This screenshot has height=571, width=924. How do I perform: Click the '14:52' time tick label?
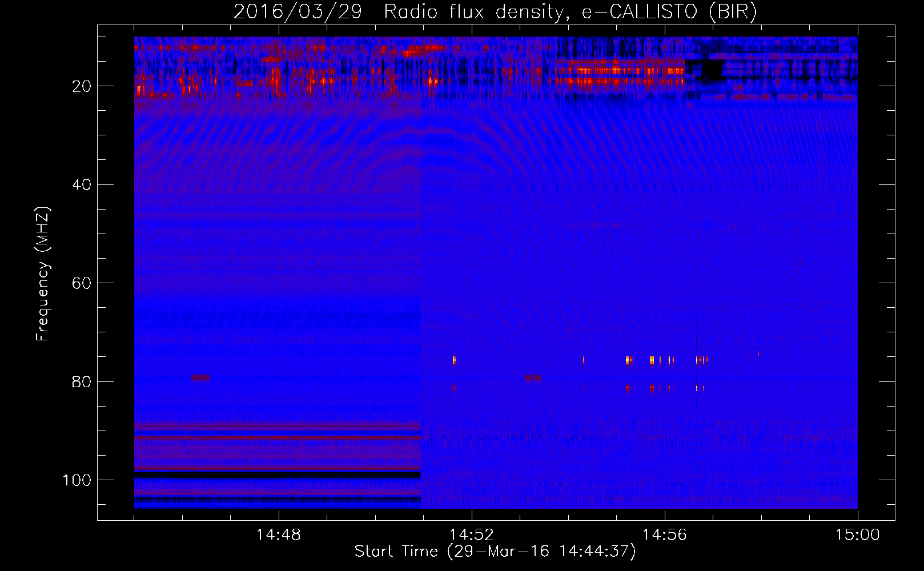click(471, 535)
